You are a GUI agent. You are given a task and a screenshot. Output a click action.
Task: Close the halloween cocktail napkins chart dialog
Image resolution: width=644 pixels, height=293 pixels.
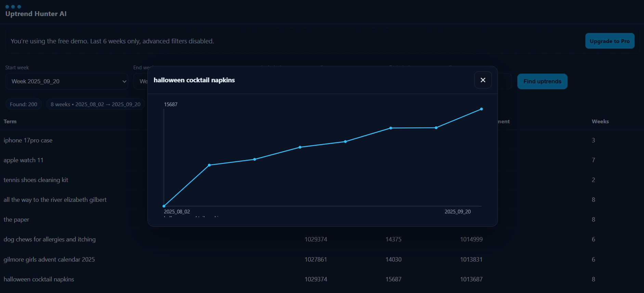pyautogui.click(x=483, y=80)
